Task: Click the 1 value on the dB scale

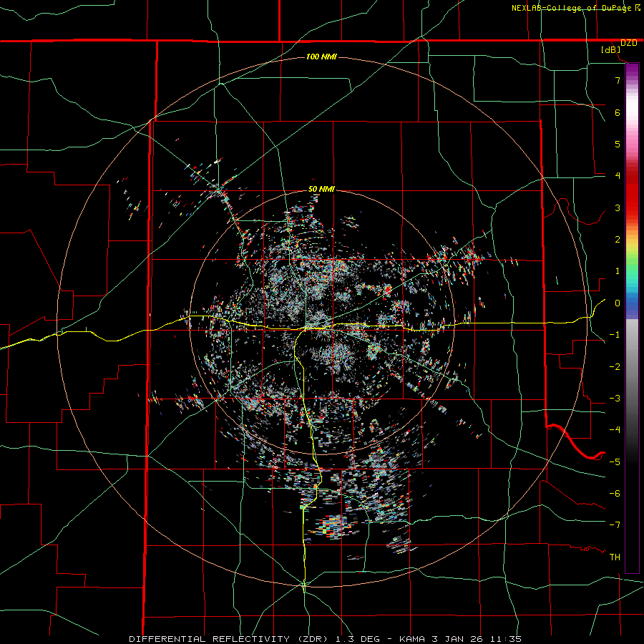Action: tap(618, 271)
